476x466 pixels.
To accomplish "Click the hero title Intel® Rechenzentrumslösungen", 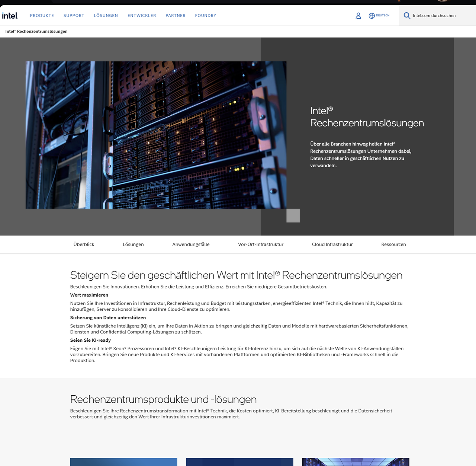I will pyautogui.click(x=367, y=117).
